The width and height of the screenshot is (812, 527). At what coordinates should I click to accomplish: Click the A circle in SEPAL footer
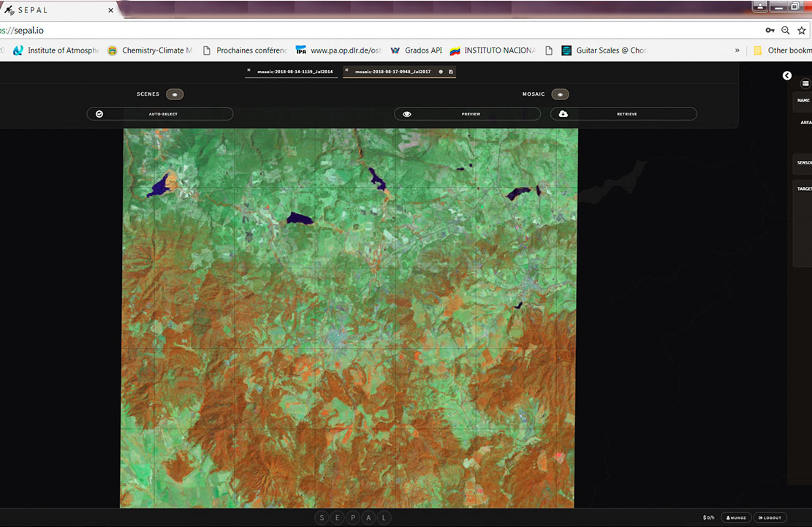368,517
